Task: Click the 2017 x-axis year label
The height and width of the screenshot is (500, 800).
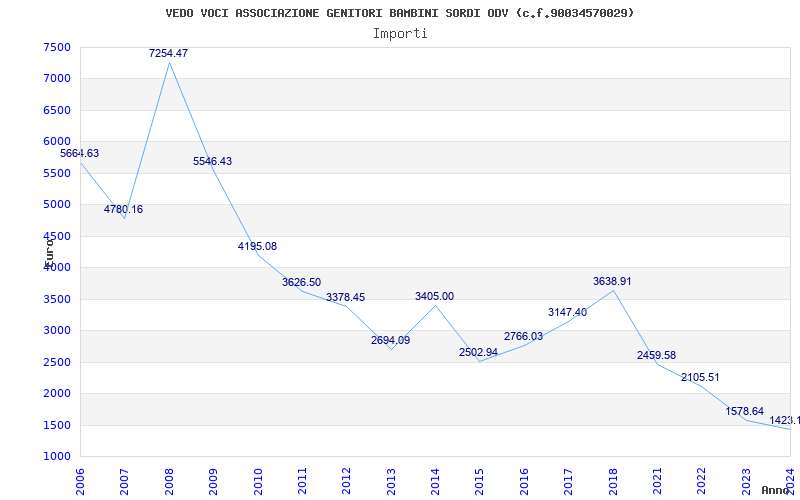Action: coord(568,481)
